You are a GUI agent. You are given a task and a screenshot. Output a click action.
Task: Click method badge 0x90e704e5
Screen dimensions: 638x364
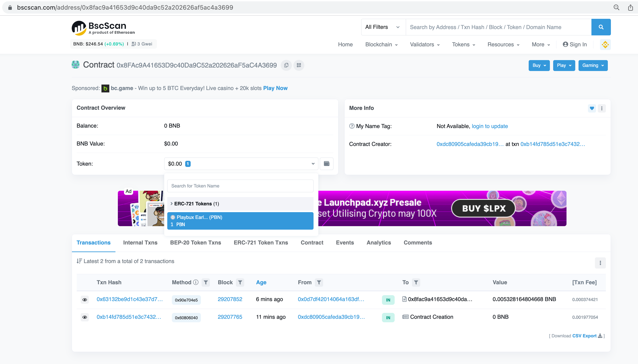click(x=186, y=300)
